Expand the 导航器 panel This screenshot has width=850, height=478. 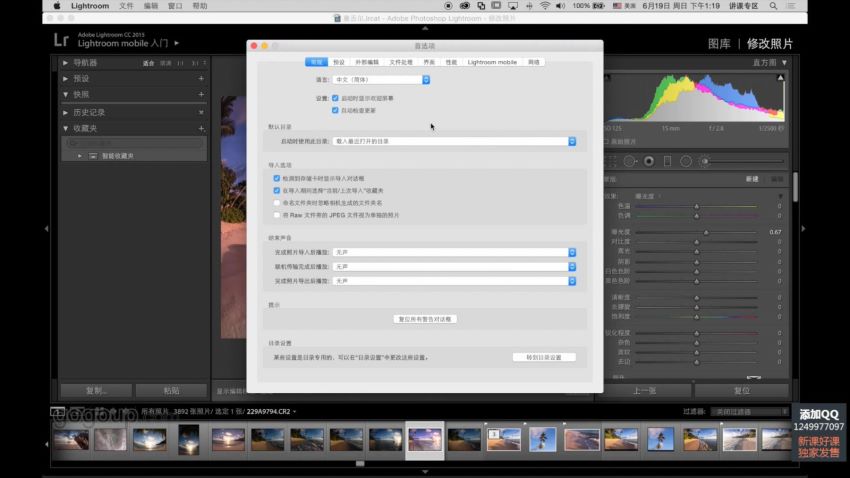(66, 63)
